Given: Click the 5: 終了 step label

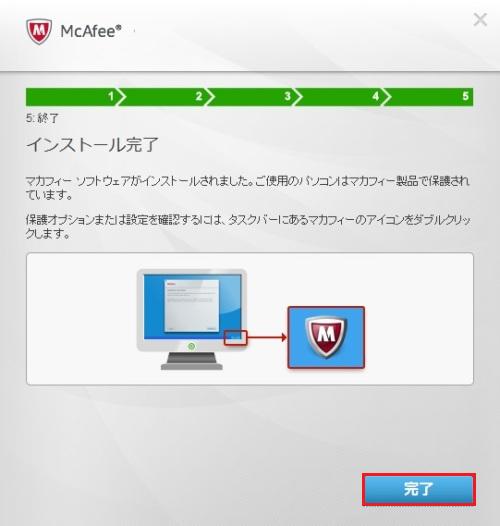Looking at the screenshot, I should [x=42, y=118].
